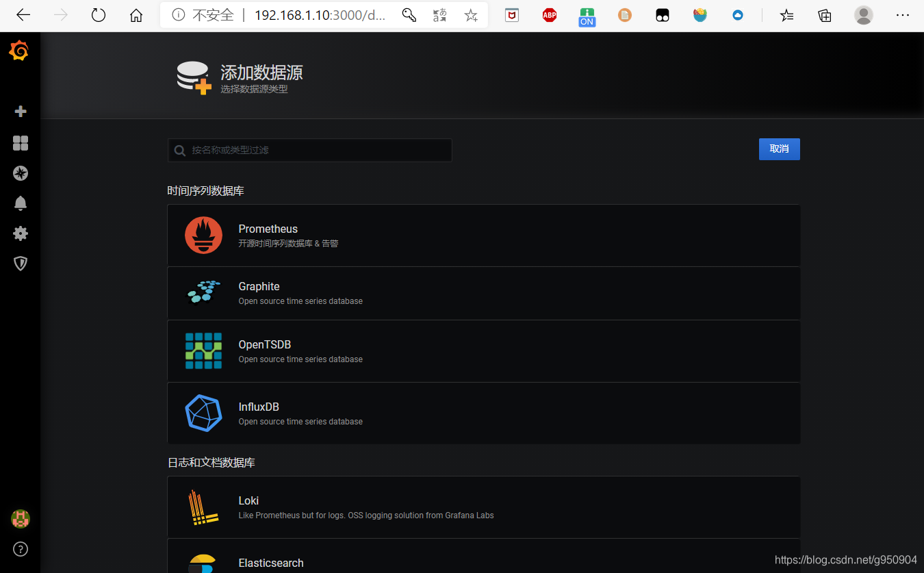Click the 选择数据源类型 subtitle text
This screenshot has height=573, width=924.
coord(254,89)
